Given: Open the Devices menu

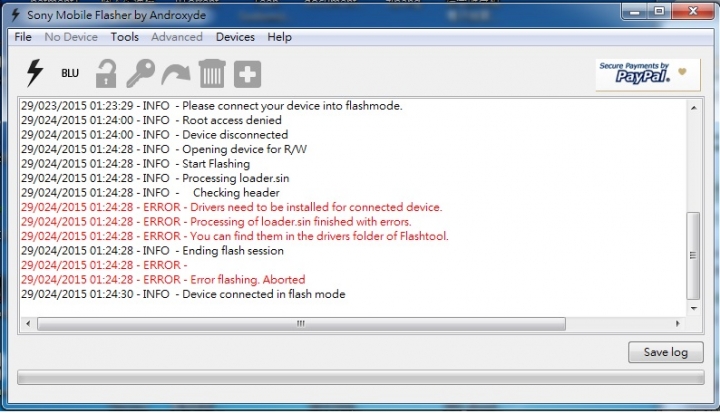Looking at the screenshot, I should pos(235,37).
